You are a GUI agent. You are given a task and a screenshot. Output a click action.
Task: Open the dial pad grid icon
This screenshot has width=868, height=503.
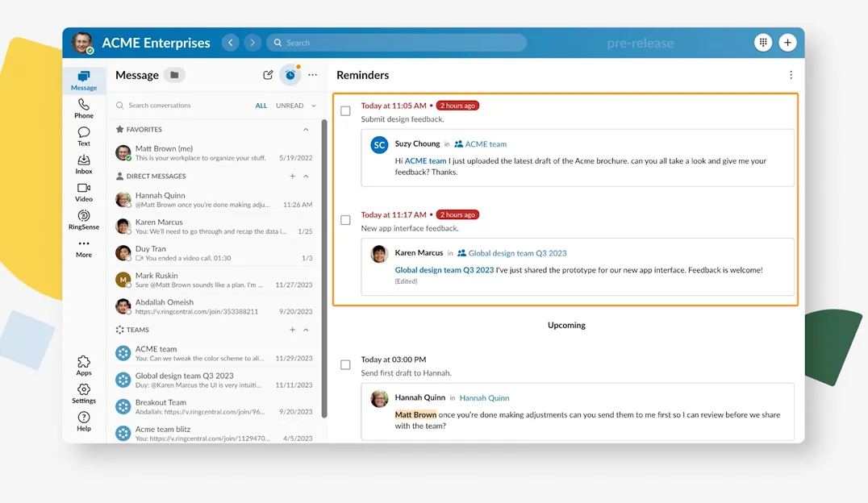[762, 43]
